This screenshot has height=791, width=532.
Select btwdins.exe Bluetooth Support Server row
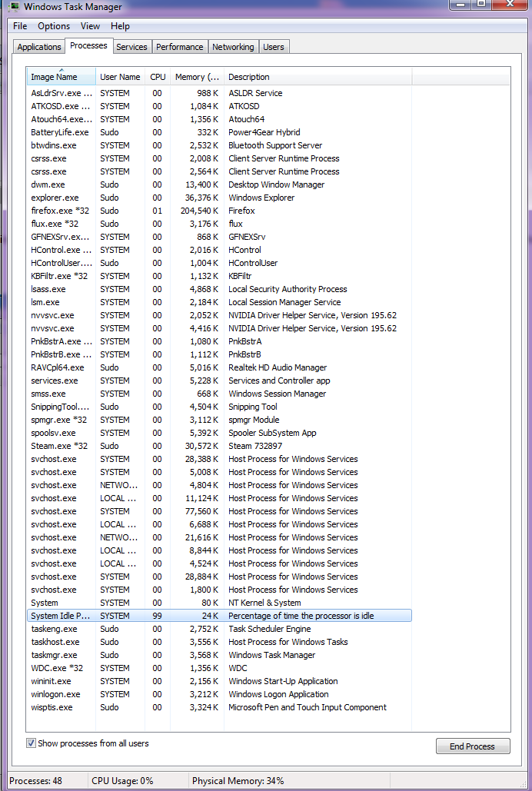(219, 145)
